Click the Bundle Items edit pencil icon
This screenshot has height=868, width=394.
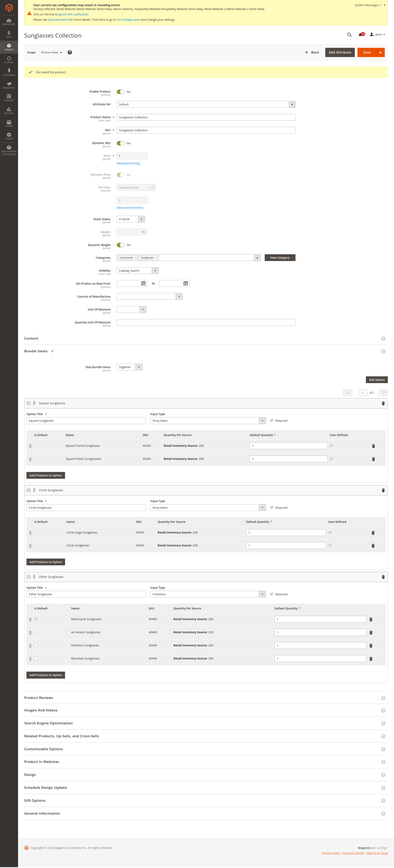(x=53, y=351)
